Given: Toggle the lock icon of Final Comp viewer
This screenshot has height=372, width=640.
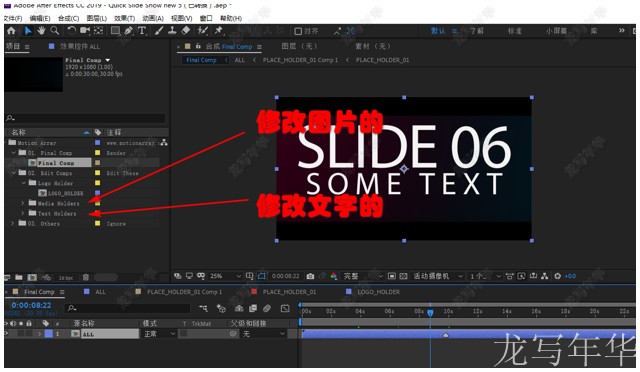Looking at the screenshot, I should 198,46.
